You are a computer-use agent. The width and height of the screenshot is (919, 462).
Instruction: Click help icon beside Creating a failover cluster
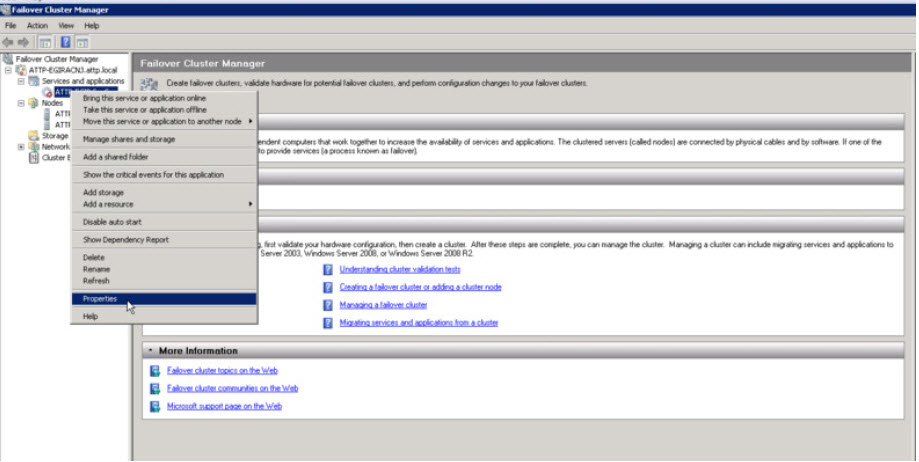(328, 287)
